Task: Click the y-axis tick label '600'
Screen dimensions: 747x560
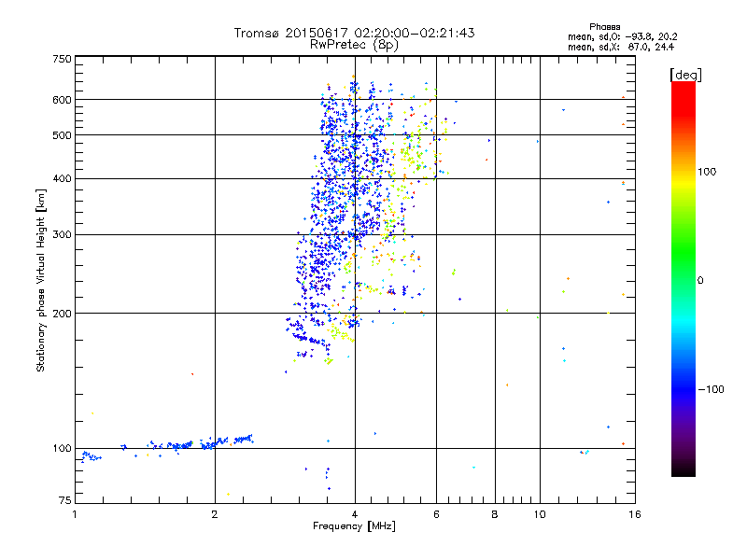Action: pyautogui.click(x=62, y=100)
